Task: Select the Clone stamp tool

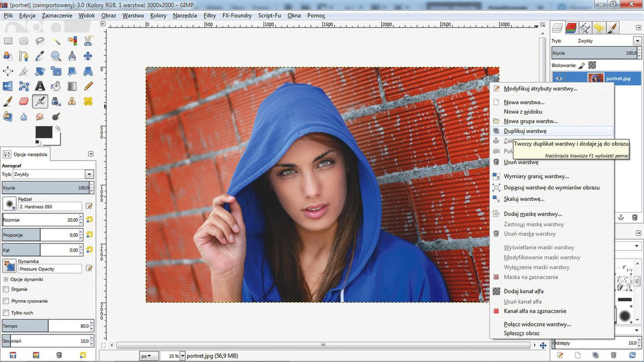Action: (72, 101)
